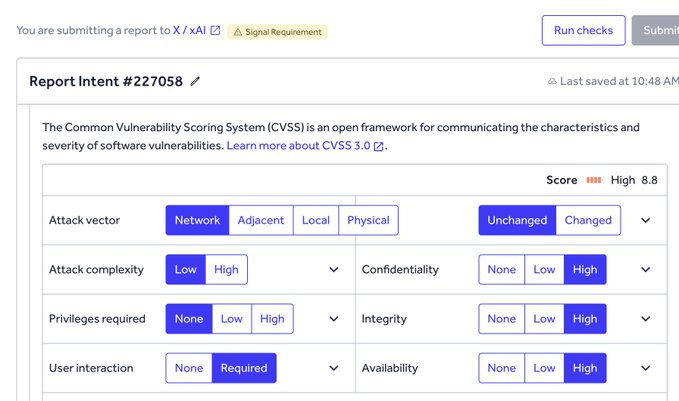Open external link icon next to X / xAI

[x=215, y=30]
